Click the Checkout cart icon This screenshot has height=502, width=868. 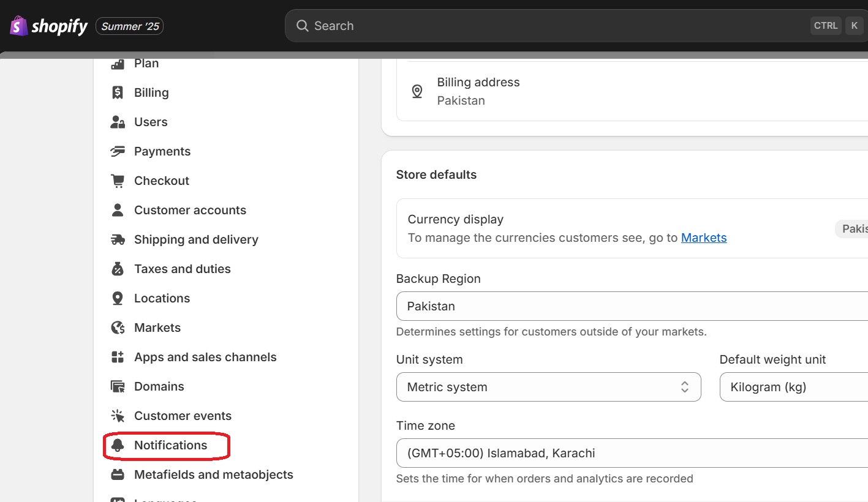click(118, 181)
